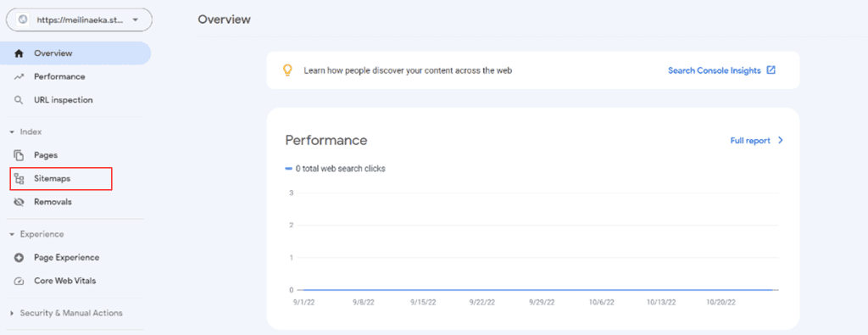Open Pages under Index
The width and height of the screenshot is (868, 335).
(x=46, y=155)
